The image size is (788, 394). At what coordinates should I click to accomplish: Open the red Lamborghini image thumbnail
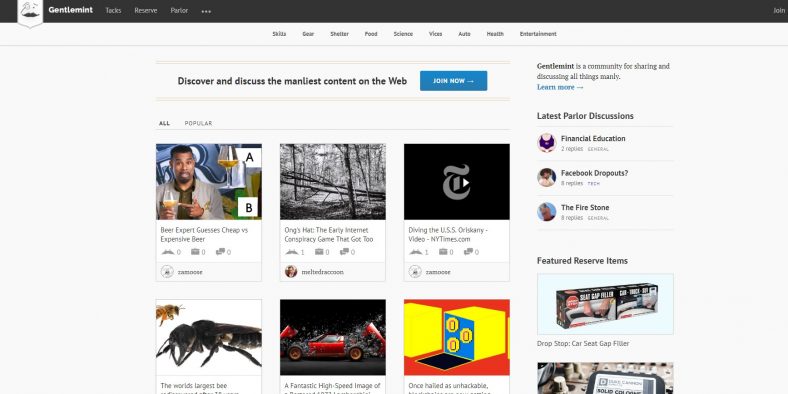[333, 337]
